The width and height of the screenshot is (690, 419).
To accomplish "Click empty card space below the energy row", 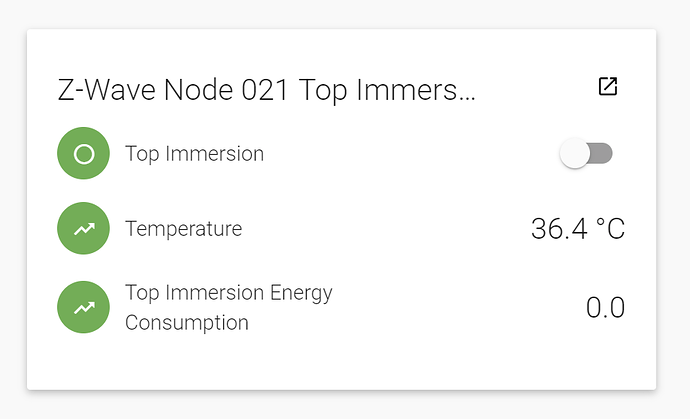I will tap(340, 365).
